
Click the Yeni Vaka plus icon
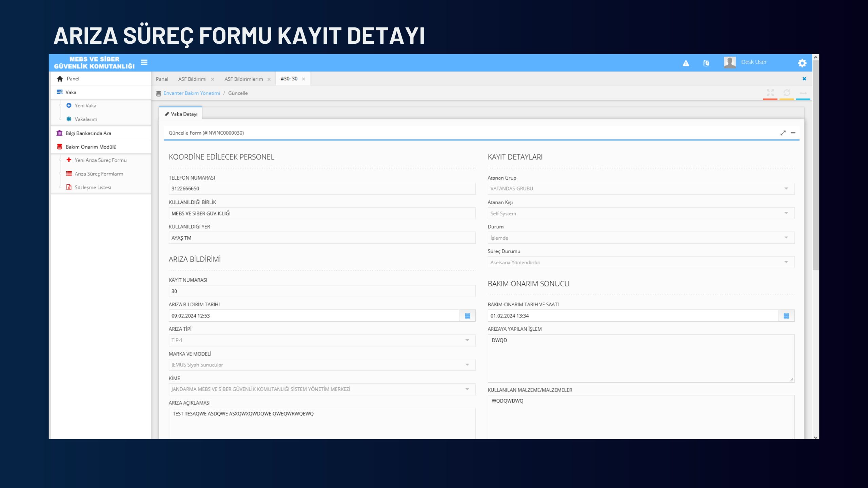tap(69, 105)
